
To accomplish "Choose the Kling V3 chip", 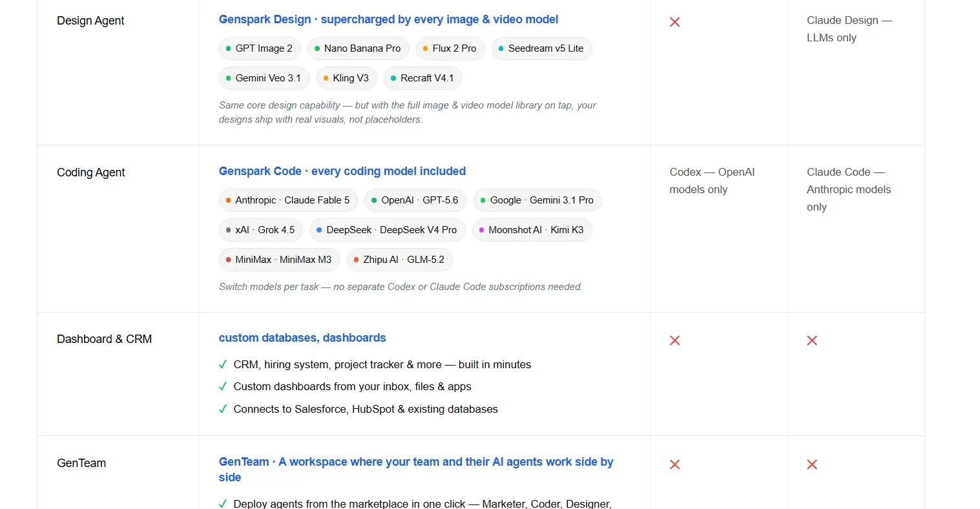I will point(347,78).
